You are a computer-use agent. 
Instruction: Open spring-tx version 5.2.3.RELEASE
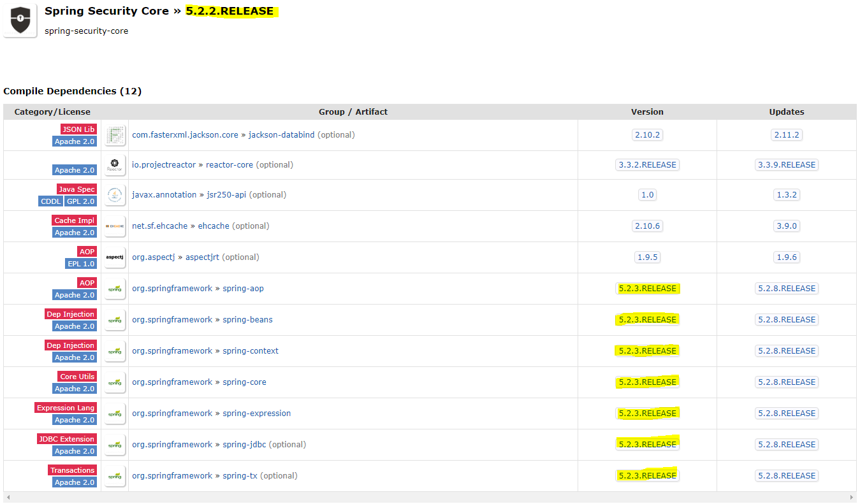click(647, 476)
